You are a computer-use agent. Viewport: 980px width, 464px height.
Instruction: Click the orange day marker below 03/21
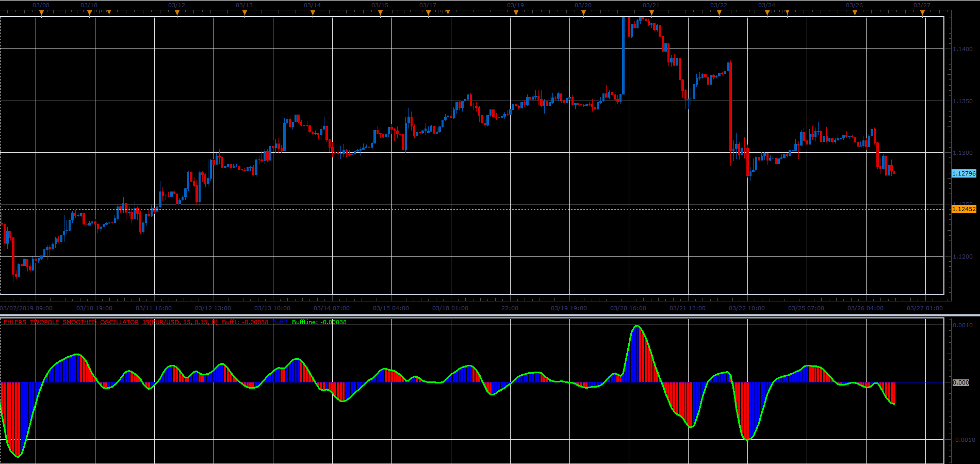click(651, 13)
